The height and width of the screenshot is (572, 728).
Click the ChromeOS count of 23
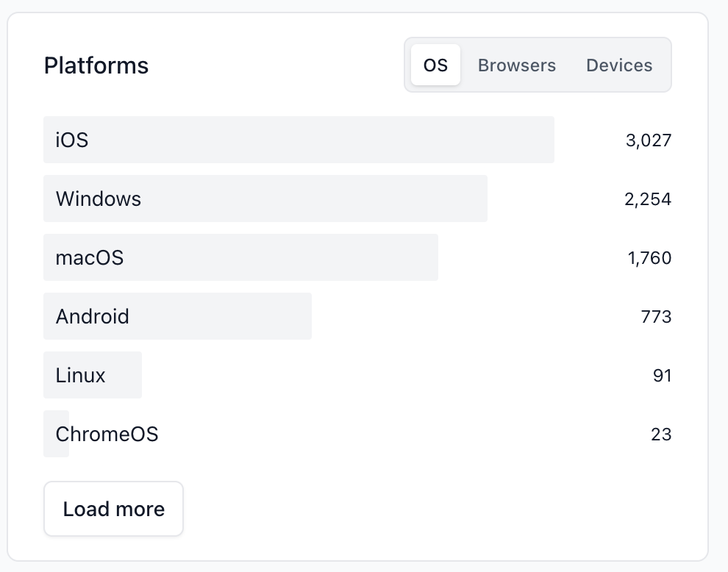661,434
